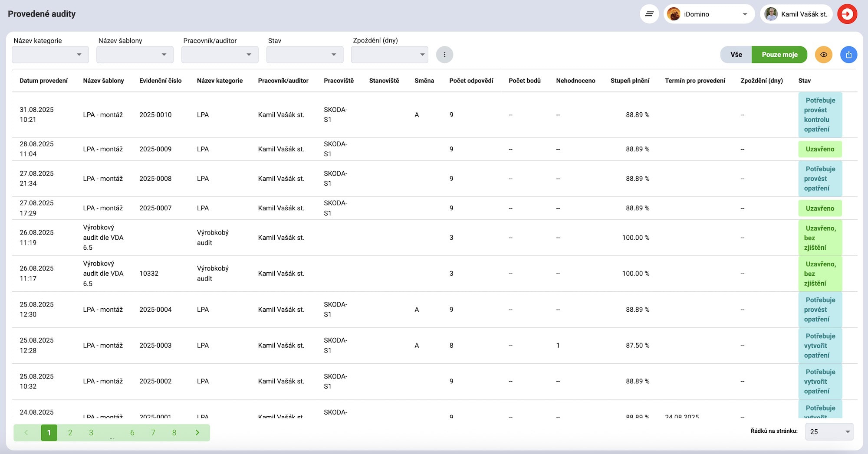
Task: Switch filter to Vše
Action: click(x=736, y=55)
